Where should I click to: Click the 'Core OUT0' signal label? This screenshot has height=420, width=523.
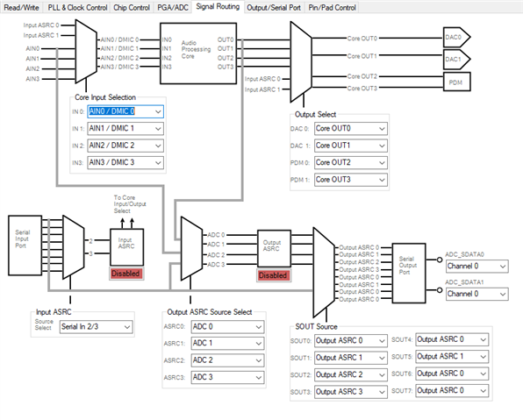click(x=362, y=39)
